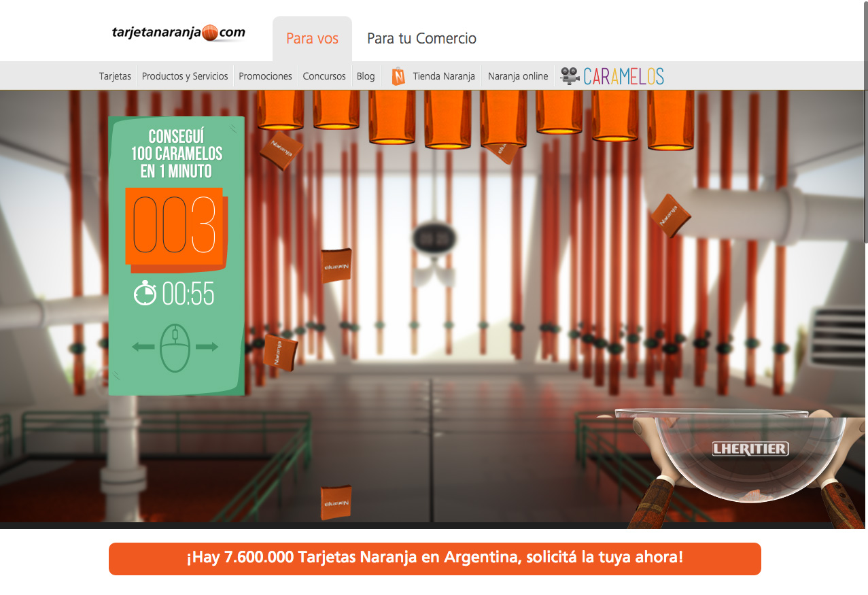The image size is (868, 595).
Task: Open the Blog link
Action: 366,76
